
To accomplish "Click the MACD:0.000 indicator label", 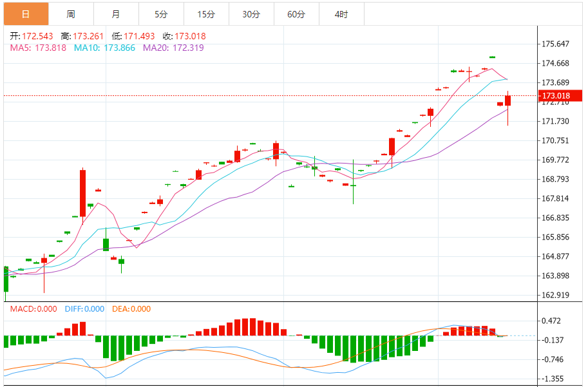I will (x=33, y=309).
